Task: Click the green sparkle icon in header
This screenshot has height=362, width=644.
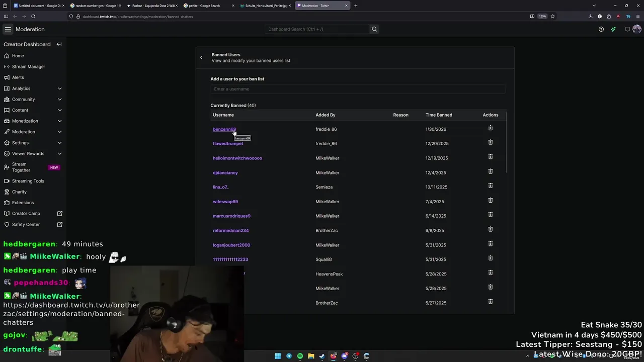Action: tap(613, 29)
